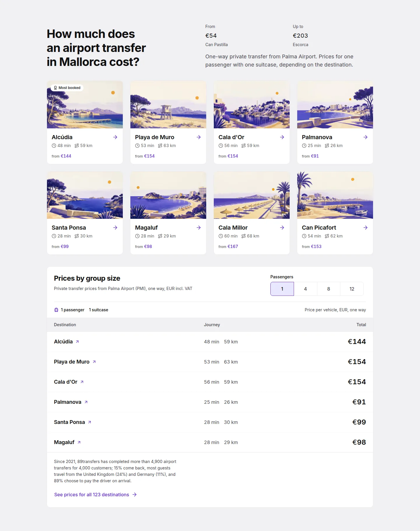Open Santa Ponsa card arrow icon

click(115, 228)
